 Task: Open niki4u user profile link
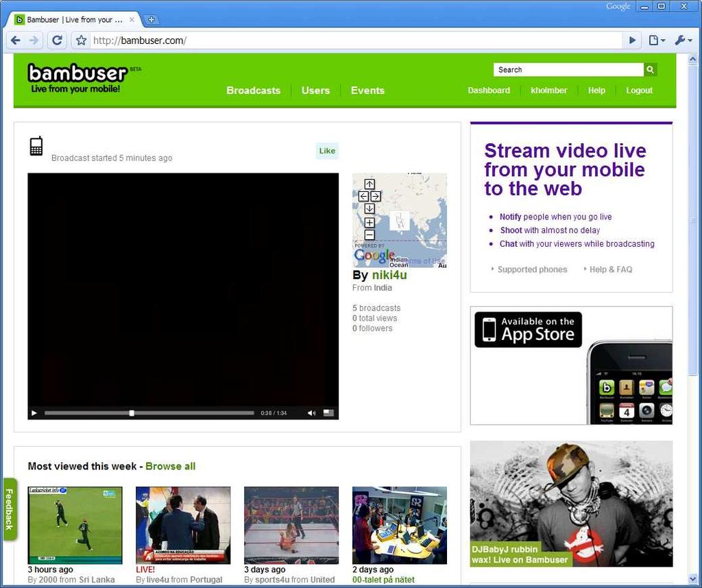pyautogui.click(x=389, y=275)
